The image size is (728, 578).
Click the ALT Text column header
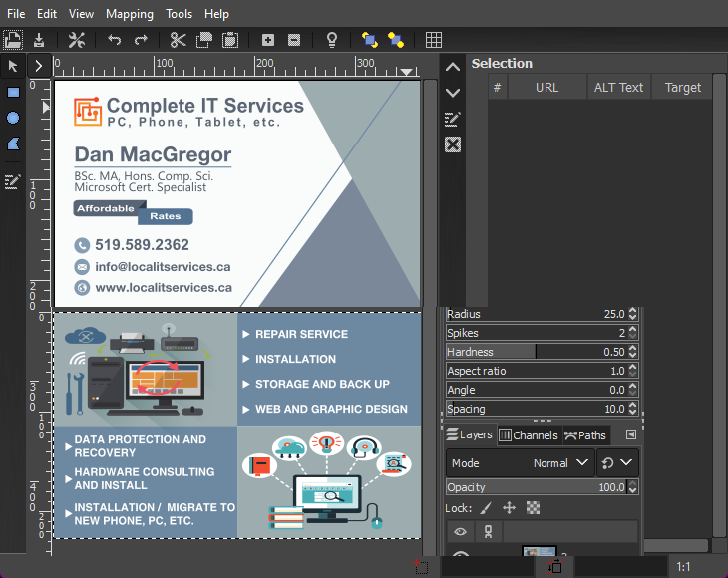[x=619, y=88]
